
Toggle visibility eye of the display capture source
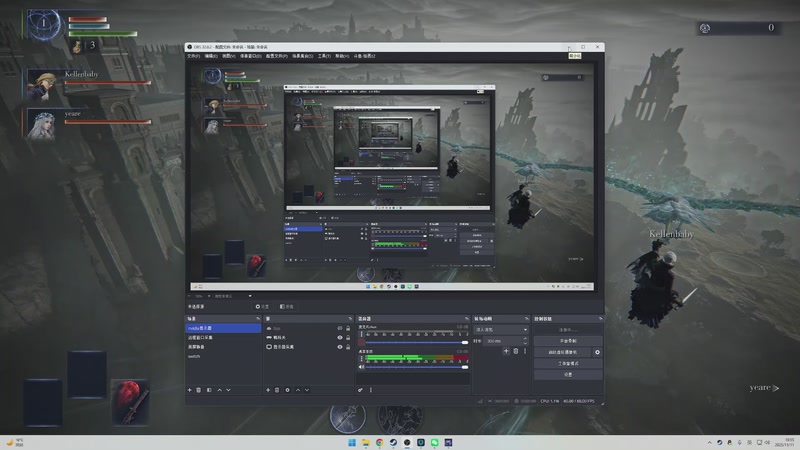tap(340, 346)
